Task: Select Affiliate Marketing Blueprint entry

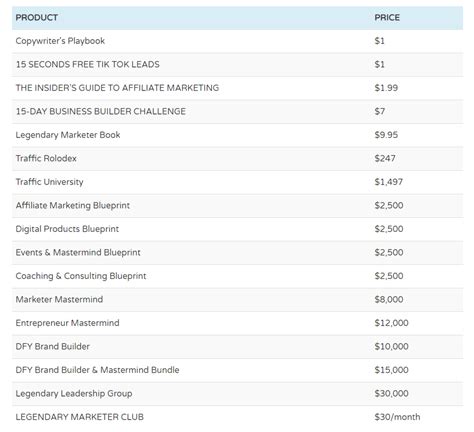Action: tap(73, 206)
